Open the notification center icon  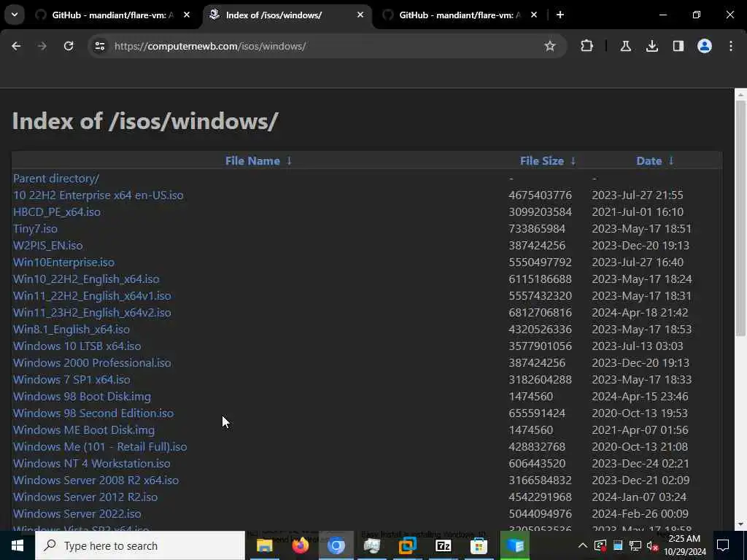723,545
